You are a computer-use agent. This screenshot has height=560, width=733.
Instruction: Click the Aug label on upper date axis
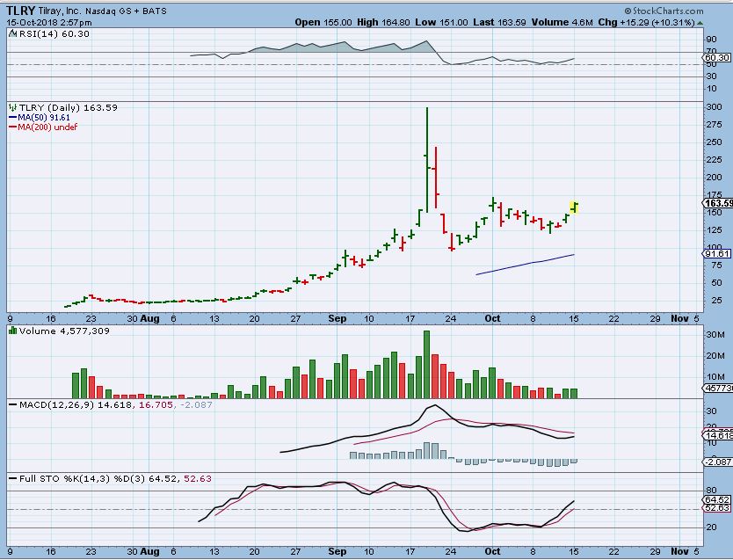149,319
